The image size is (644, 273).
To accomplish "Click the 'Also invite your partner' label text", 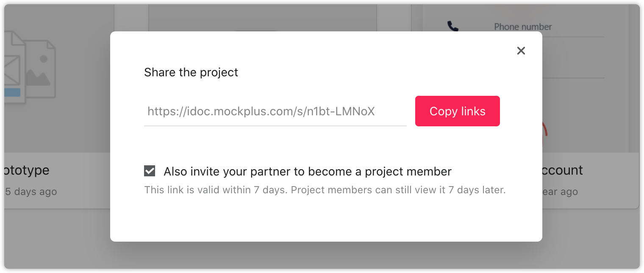I will pyautogui.click(x=308, y=172).
